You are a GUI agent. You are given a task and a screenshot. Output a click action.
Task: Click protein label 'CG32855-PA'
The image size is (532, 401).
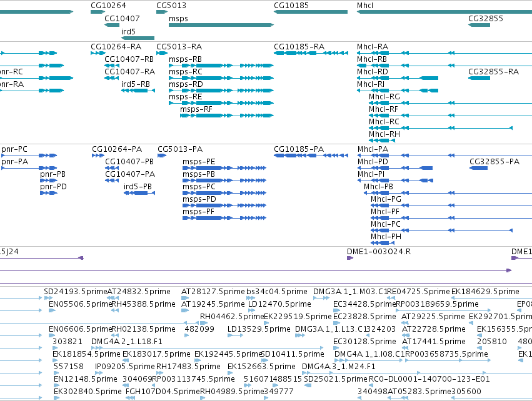tap(494, 162)
